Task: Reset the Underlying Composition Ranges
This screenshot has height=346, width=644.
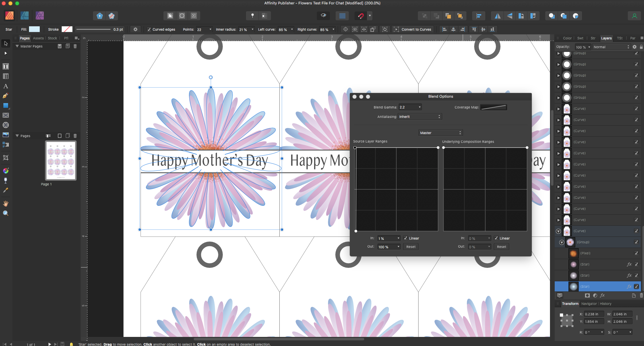Action: (x=501, y=247)
